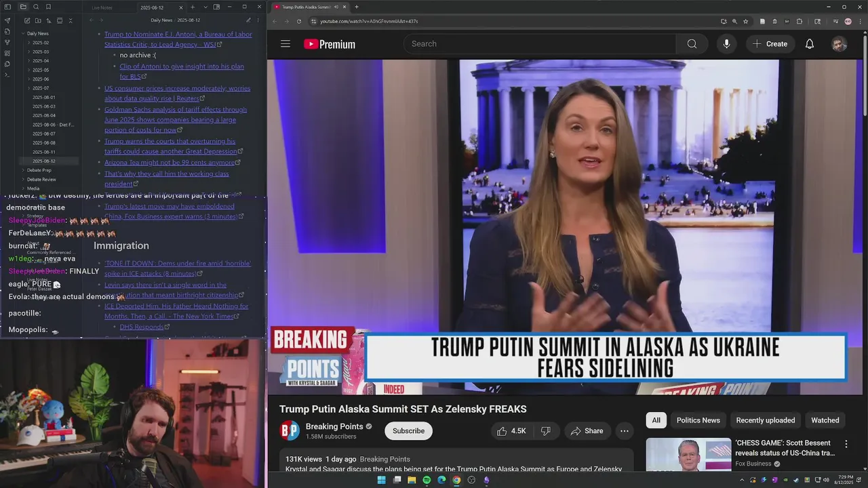Toggle Obsidian right sidebar
The height and width of the screenshot is (488, 868).
coord(216,7)
